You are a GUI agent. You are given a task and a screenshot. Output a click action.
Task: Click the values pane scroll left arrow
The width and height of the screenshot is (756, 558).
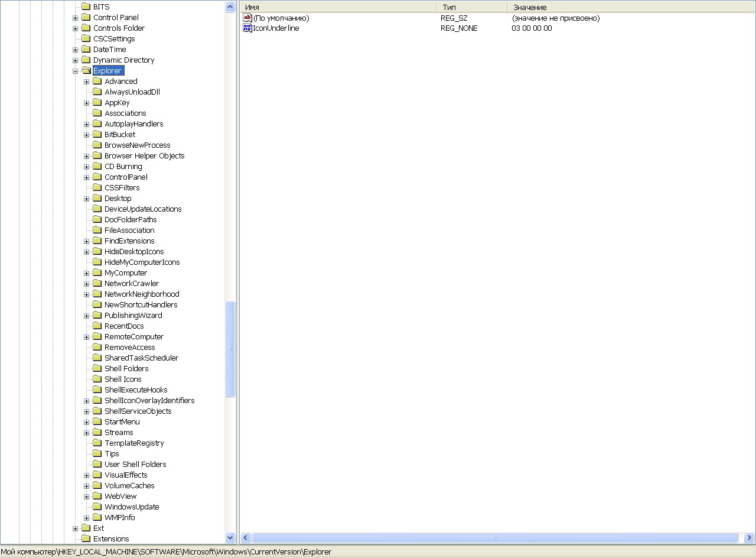(246, 538)
